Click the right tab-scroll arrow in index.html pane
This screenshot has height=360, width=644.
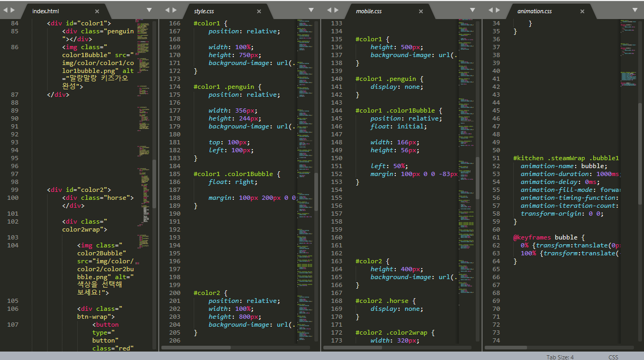12,10
